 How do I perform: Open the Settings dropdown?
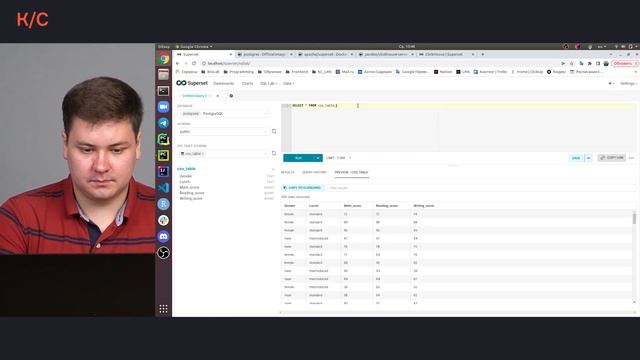[x=628, y=83]
